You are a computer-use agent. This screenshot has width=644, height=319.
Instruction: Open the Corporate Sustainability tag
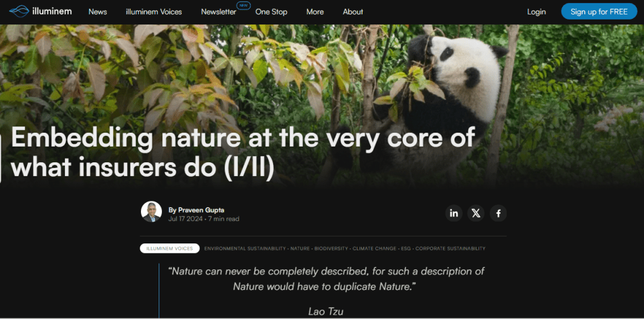point(450,249)
